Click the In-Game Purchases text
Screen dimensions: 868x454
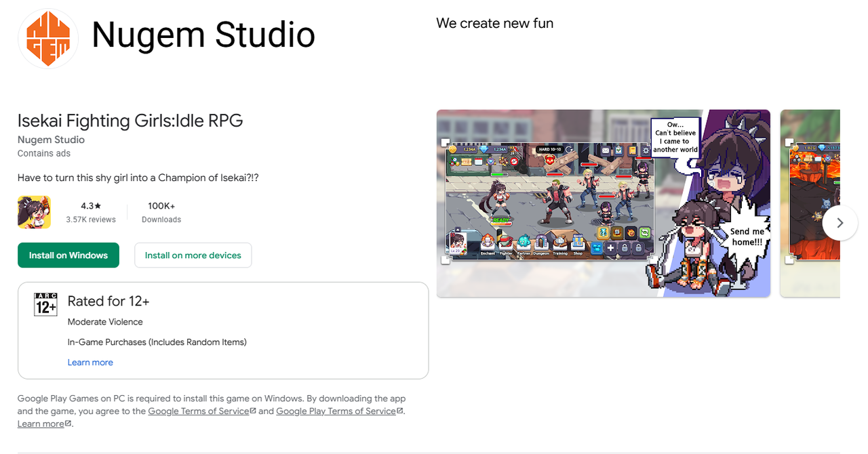[x=157, y=342]
